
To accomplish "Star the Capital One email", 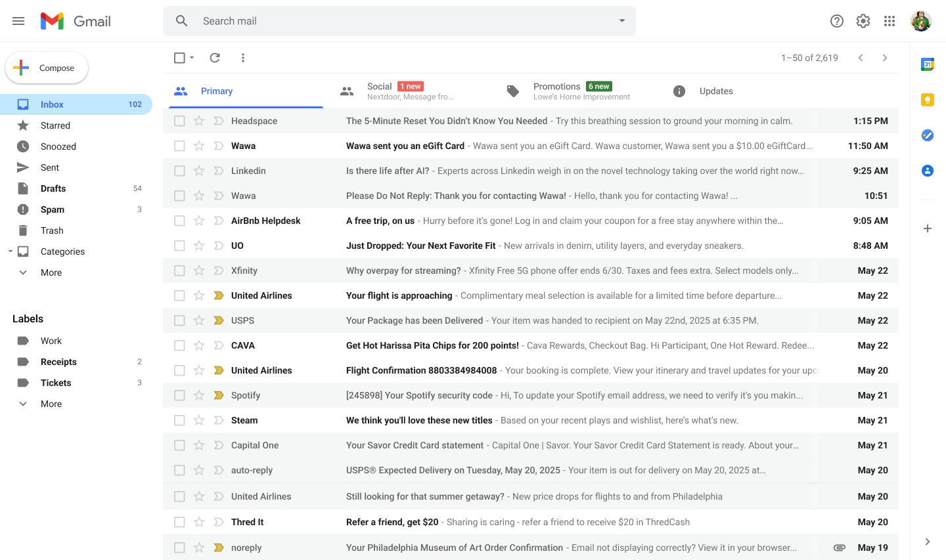I will pos(199,445).
